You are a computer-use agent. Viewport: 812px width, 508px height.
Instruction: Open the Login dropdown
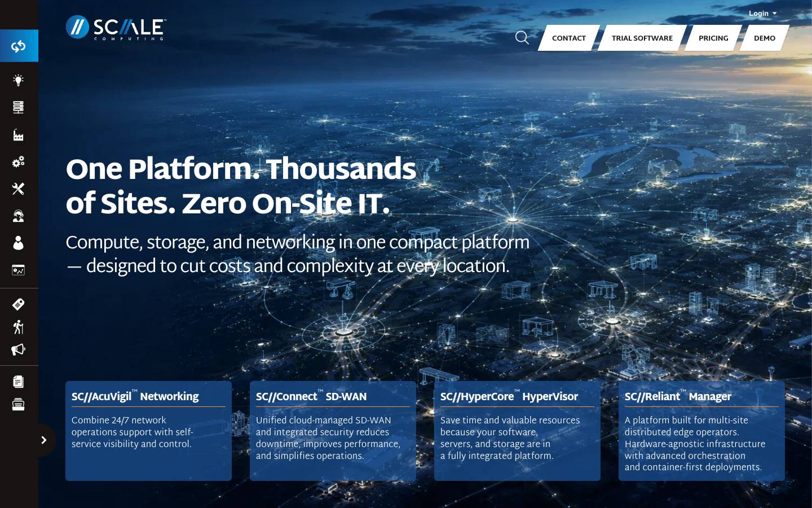(x=762, y=14)
